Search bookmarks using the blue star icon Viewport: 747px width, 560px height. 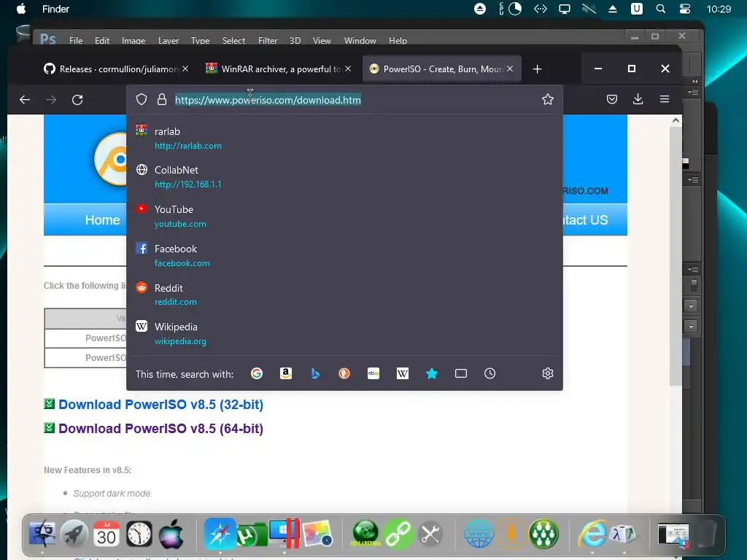coord(432,373)
